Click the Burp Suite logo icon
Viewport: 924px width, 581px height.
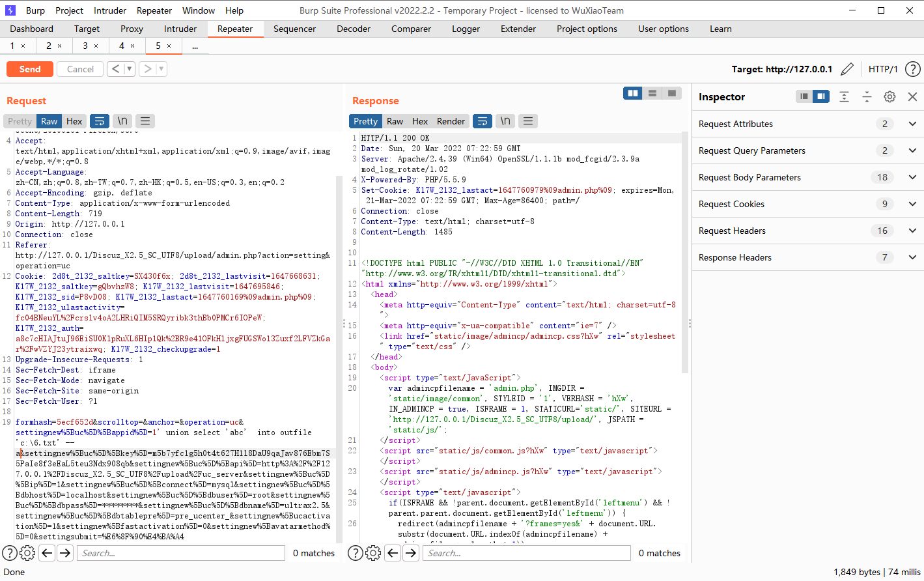[10, 10]
